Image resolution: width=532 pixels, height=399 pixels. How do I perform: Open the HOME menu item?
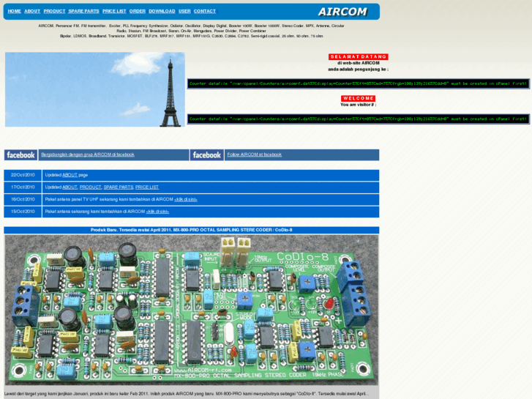[x=14, y=11]
